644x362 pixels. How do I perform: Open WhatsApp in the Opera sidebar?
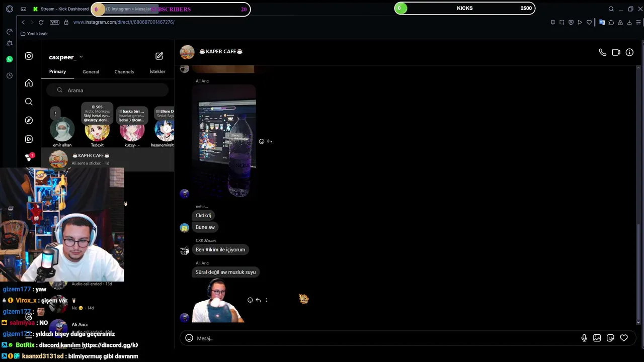(10, 59)
